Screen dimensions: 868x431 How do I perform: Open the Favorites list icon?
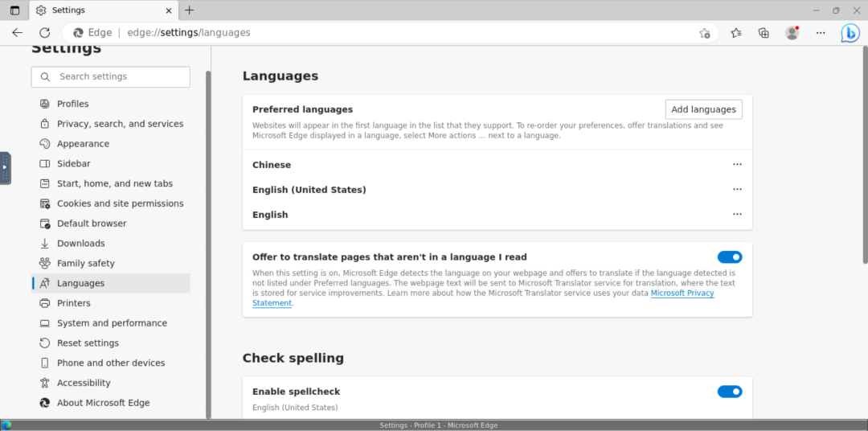735,33
